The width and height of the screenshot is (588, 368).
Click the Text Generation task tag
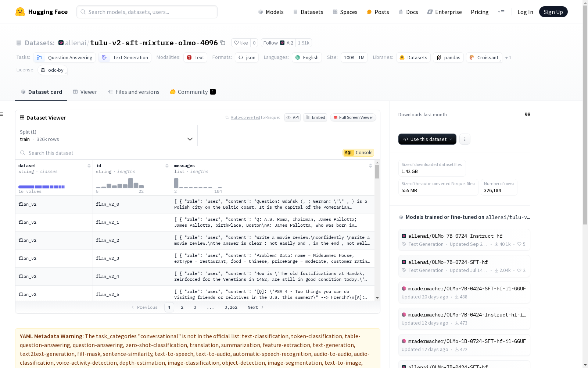(125, 57)
